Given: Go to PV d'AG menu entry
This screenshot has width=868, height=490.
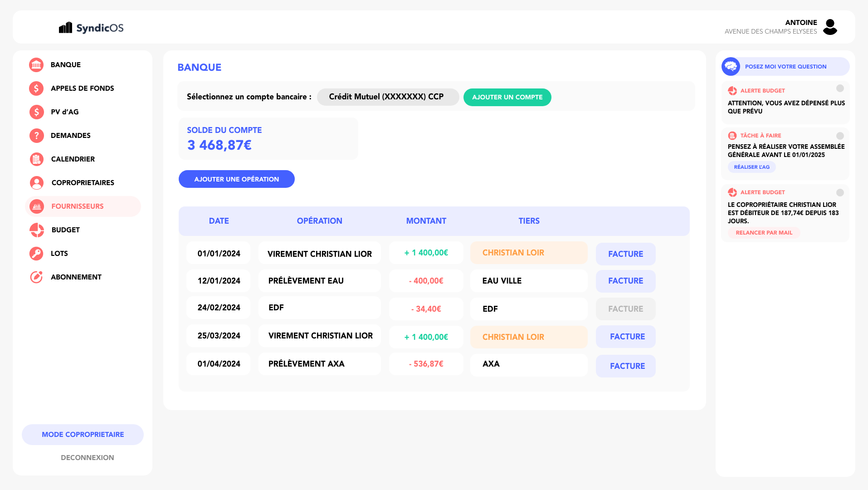Looking at the screenshot, I should coord(64,112).
